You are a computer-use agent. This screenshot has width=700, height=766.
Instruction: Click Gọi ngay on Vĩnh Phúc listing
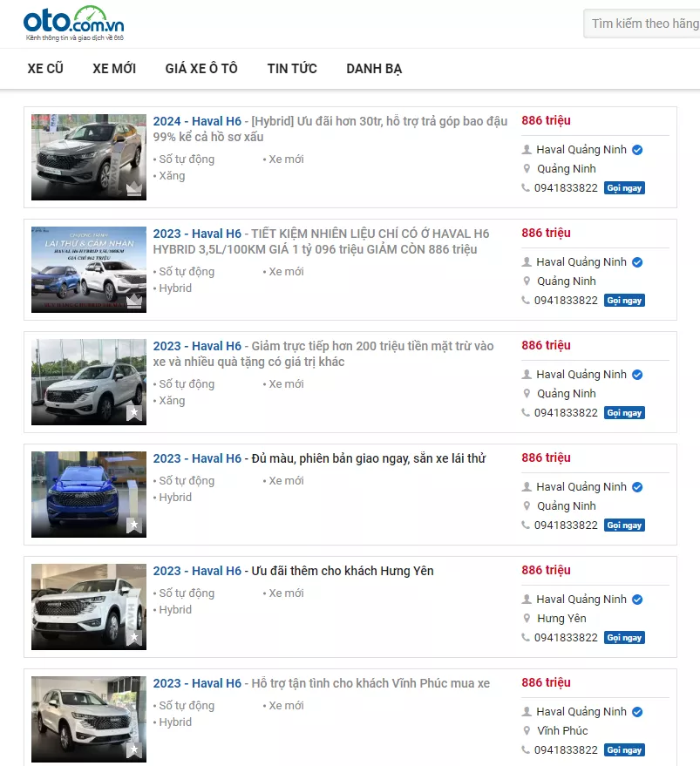click(624, 750)
